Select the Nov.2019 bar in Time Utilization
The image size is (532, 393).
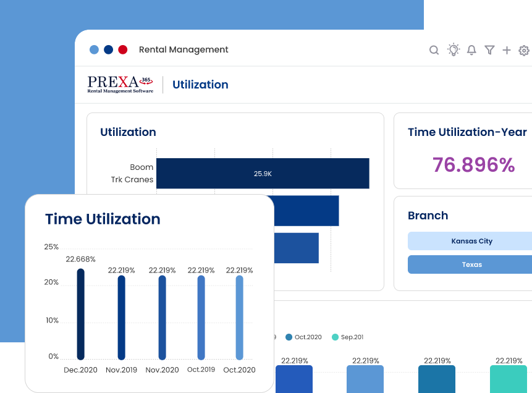pyautogui.click(x=121, y=317)
